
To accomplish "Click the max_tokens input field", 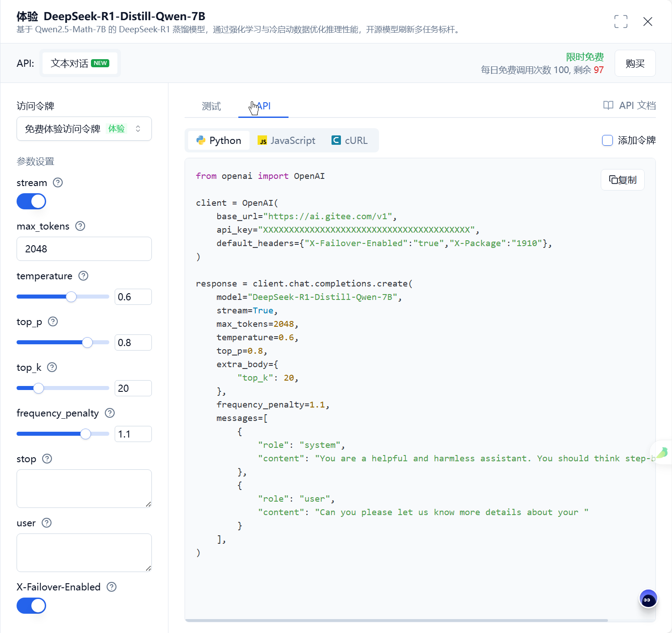I will click(84, 249).
